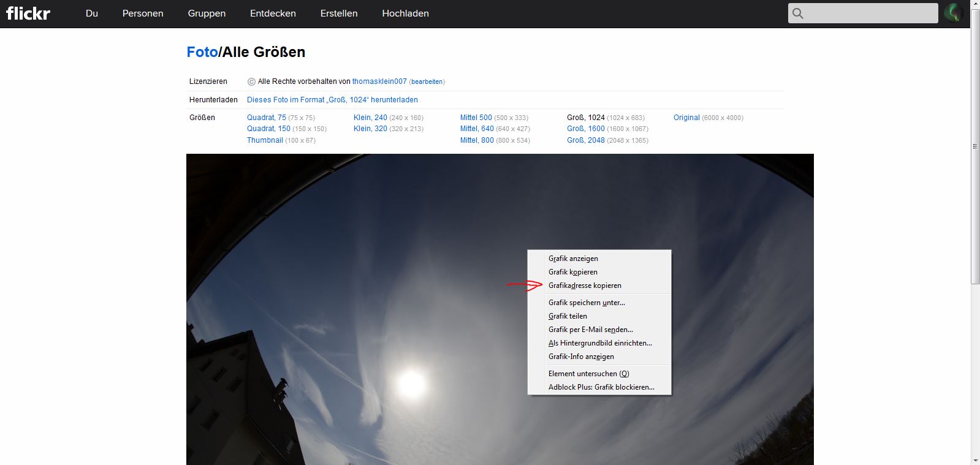
Task: Select Element untersuchen in context menu
Action: [588, 374]
